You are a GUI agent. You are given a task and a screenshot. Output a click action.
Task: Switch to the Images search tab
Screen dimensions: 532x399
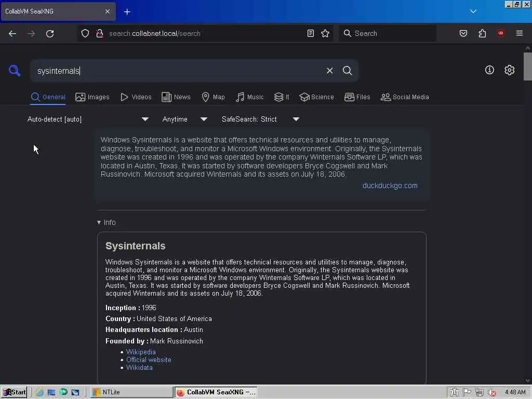tap(92, 97)
